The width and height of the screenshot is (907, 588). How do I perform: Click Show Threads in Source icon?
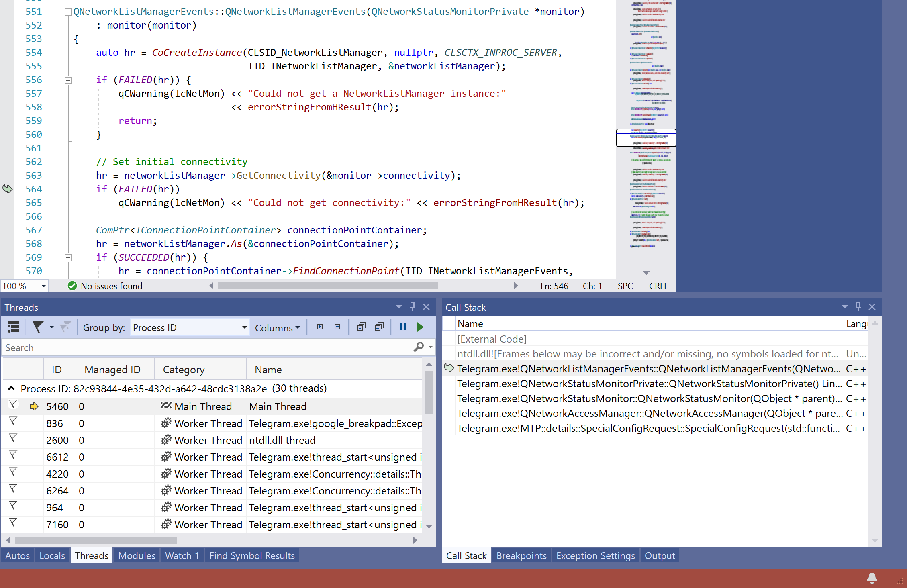point(13,327)
